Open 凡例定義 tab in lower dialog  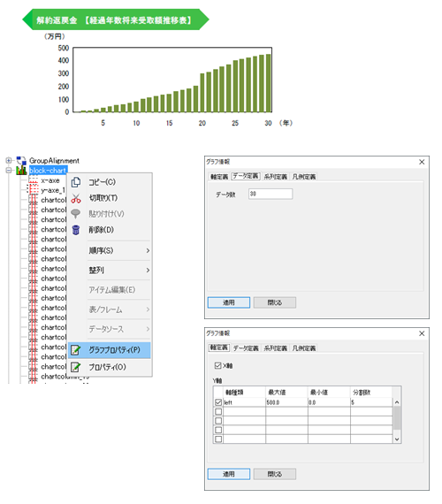pyautogui.click(x=304, y=348)
